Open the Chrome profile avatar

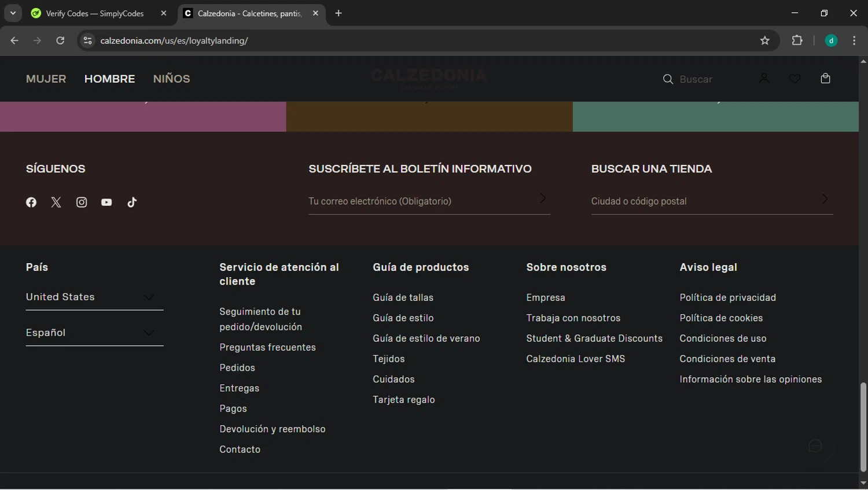click(831, 40)
